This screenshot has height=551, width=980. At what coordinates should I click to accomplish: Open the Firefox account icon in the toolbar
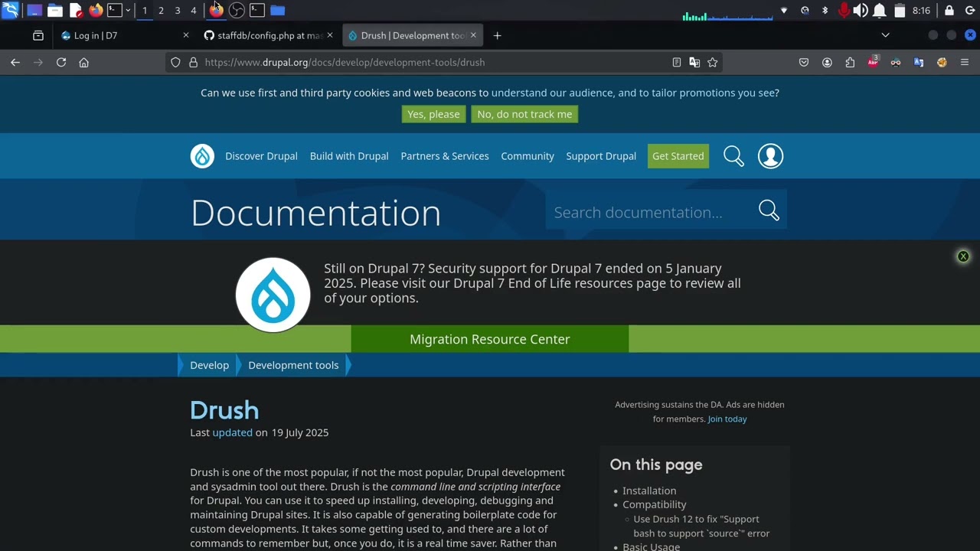click(827, 62)
